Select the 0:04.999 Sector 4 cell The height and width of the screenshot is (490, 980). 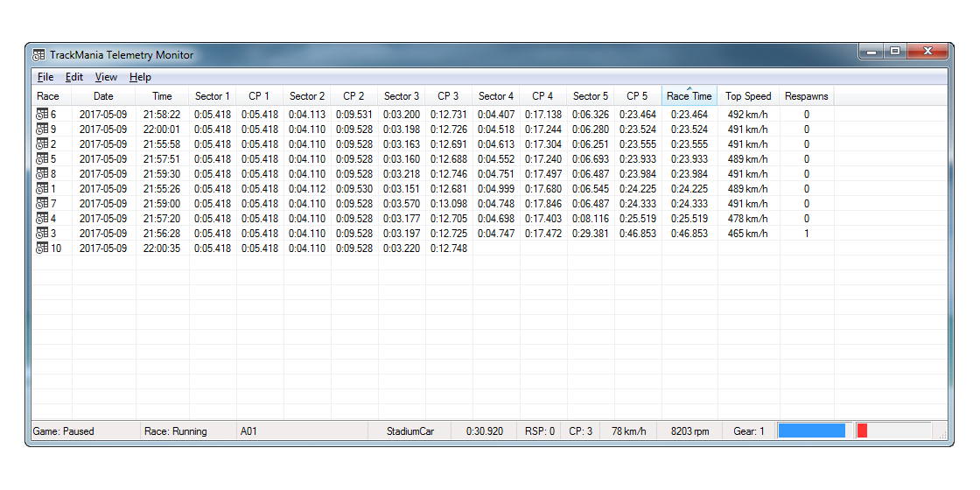pyautogui.click(x=495, y=189)
